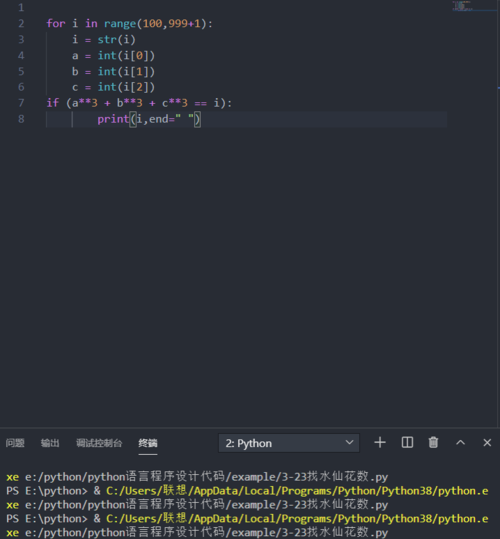500x539 pixels.
Task: Kill terminal with trash can icon
Action: click(x=433, y=442)
